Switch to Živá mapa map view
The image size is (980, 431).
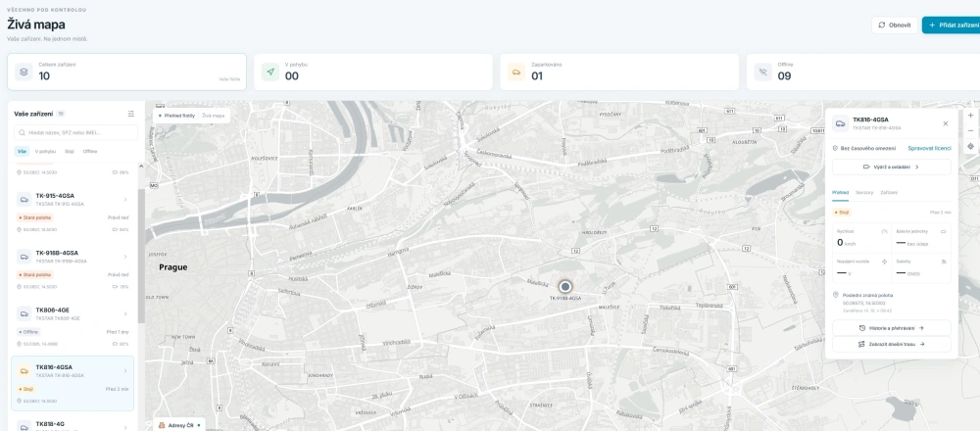(213, 116)
